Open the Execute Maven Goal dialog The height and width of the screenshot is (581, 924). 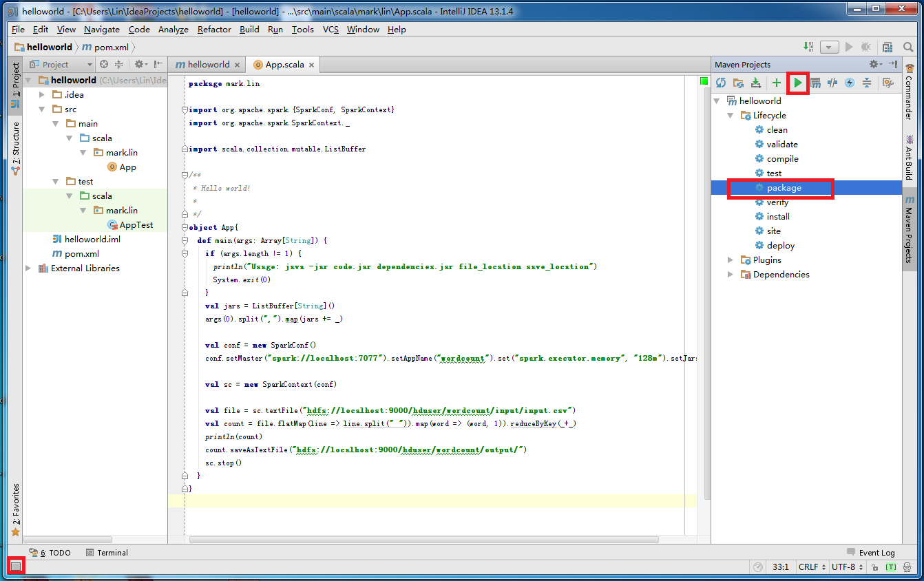tap(816, 83)
